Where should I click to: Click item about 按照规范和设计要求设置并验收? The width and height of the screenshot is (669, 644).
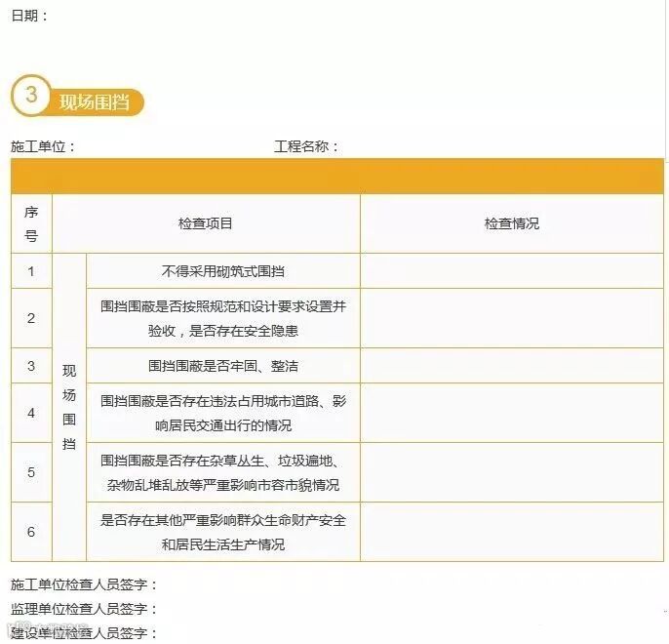pos(223,318)
